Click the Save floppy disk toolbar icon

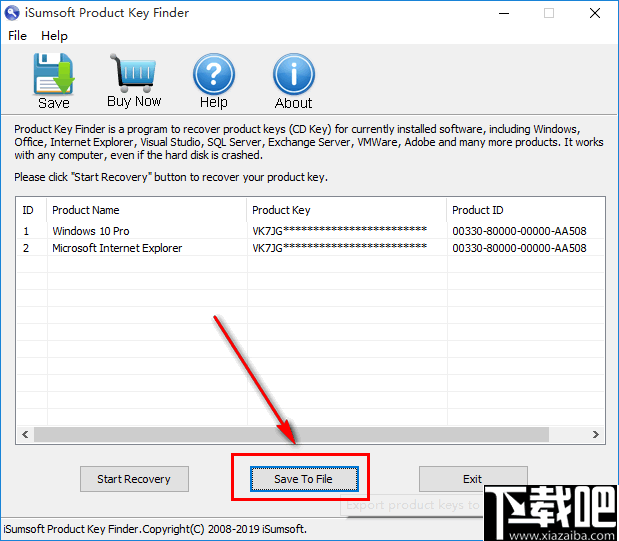click(x=54, y=74)
